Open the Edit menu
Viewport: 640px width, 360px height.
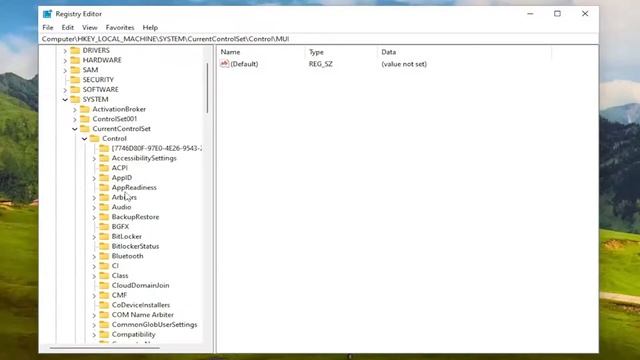pos(68,27)
